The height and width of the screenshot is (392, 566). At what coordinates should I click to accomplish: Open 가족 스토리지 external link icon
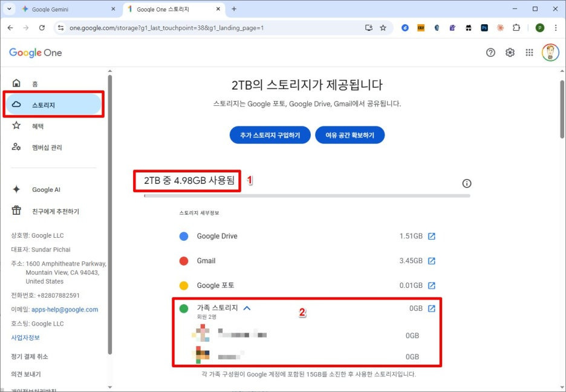point(431,309)
